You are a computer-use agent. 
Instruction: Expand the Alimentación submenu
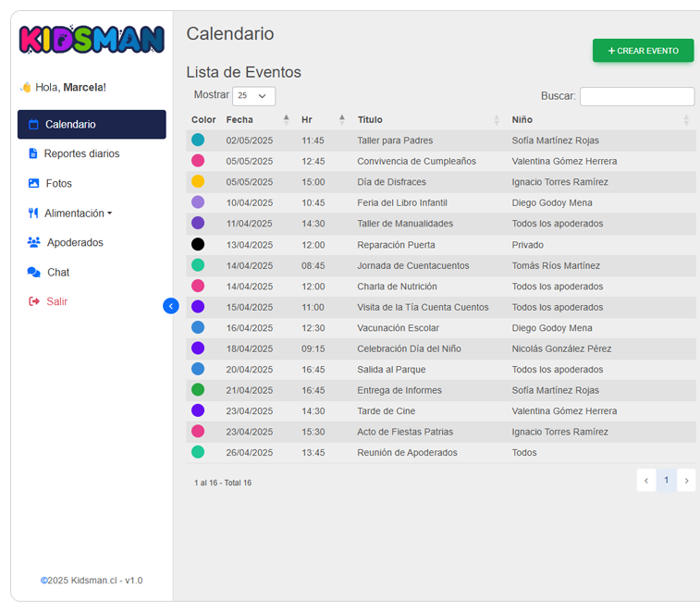[x=78, y=213]
